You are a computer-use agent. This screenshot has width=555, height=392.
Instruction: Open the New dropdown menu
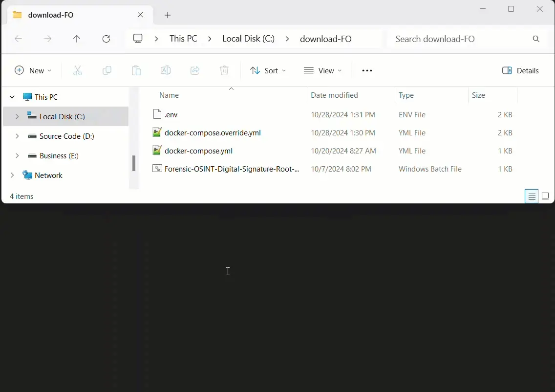(x=33, y=70)
